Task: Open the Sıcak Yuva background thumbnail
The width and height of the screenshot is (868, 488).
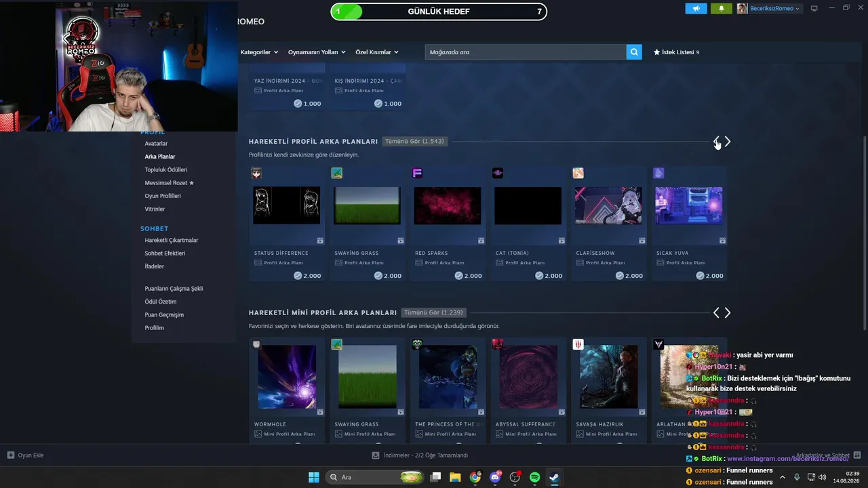Action: click(x=689, y=205)
